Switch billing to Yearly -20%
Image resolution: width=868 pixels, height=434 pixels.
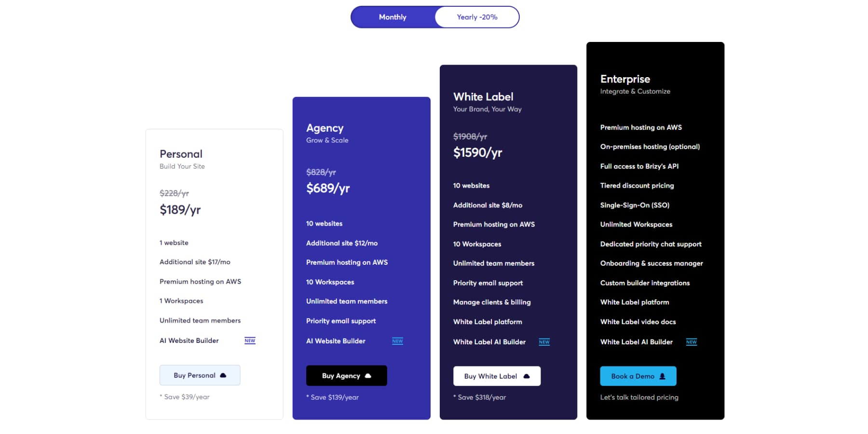(477, 17)
